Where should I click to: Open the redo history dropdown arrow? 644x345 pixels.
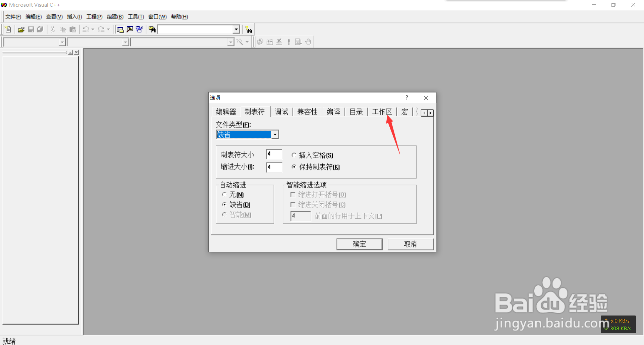[108, 29]
